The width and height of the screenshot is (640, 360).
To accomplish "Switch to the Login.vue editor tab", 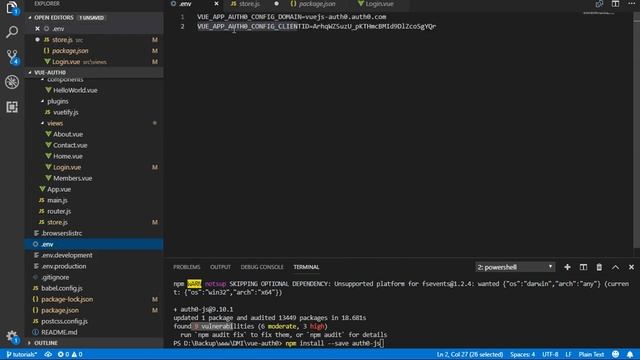I will coord(379,4).
